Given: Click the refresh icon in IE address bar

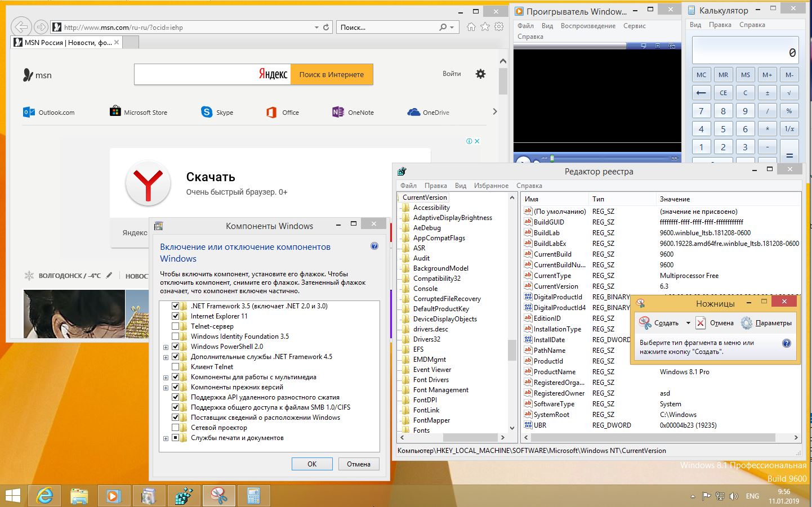Looking at the screenshot, I should pos(325,27).
